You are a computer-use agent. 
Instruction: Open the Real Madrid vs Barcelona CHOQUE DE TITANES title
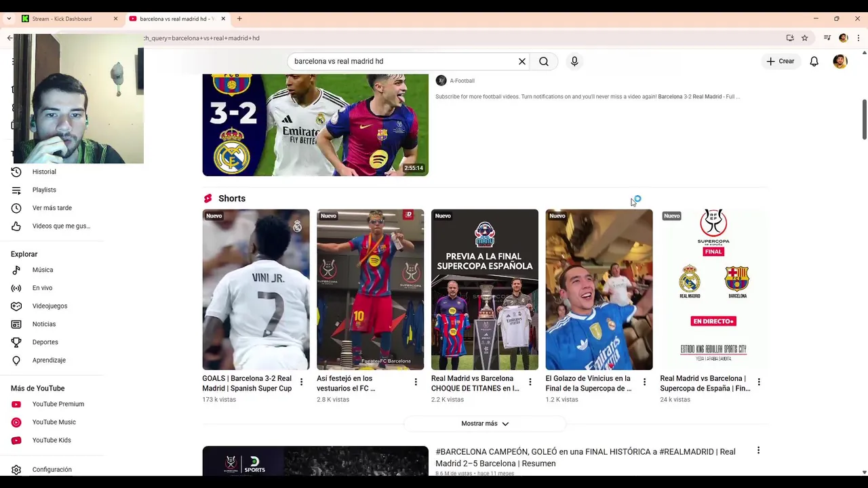click(x=475, y=384)
